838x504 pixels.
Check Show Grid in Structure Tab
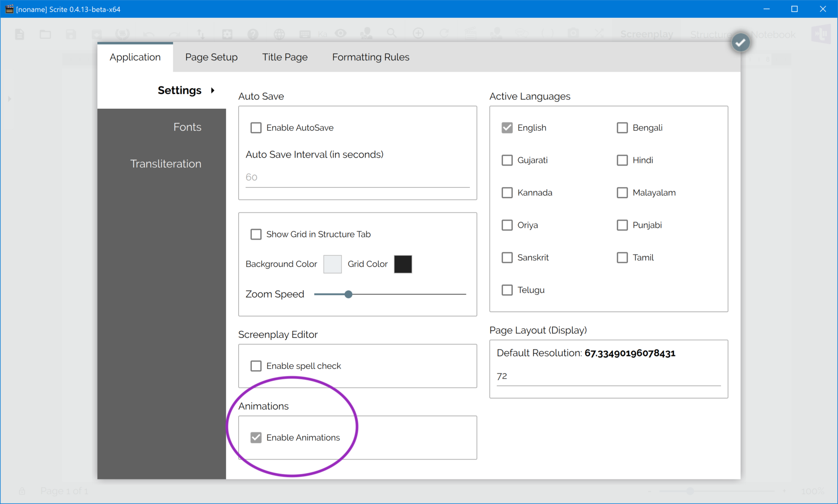tap(256, 234)
